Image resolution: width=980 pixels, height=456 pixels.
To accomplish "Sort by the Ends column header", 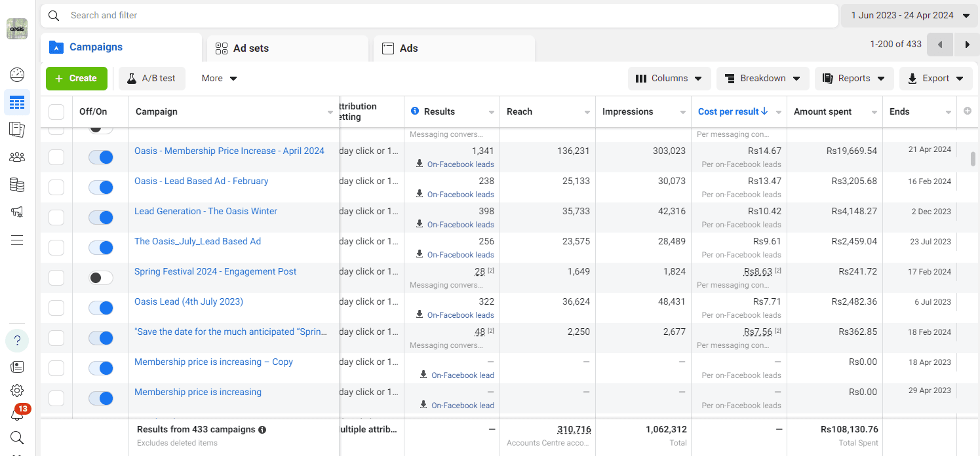I will [x=899, y=111].
